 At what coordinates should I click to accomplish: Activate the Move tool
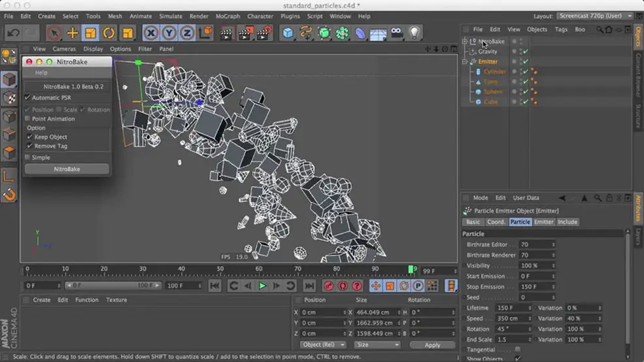tap(73, 33)
